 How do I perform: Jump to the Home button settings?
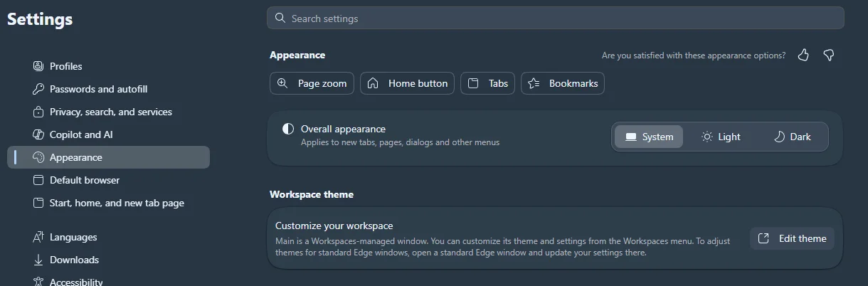point(408,83)
